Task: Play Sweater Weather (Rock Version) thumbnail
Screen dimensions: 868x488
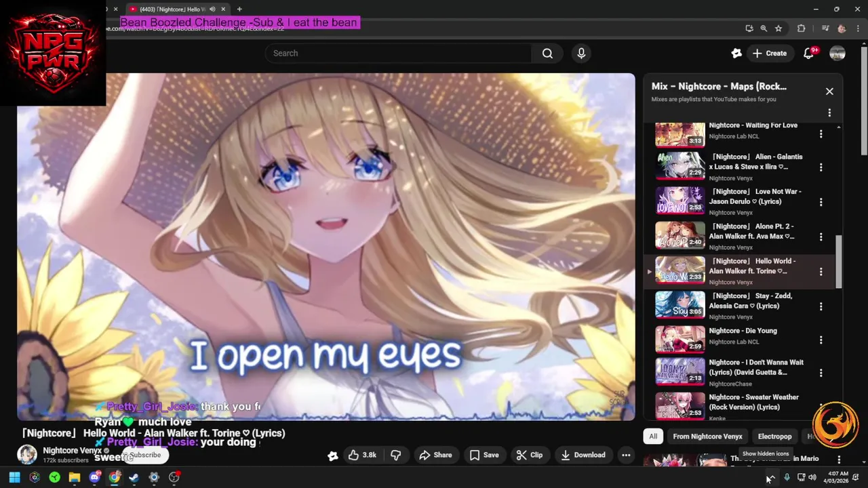Action: click(x=680, y=406)
